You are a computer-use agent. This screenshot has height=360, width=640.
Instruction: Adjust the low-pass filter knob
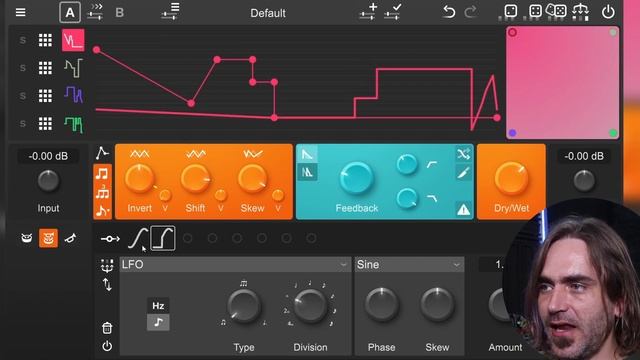407,199
